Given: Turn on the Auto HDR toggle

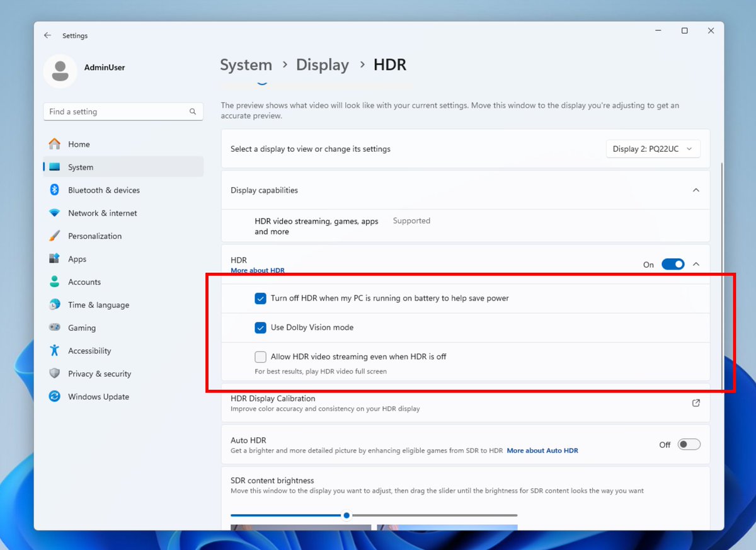Looking at the screenshot, I should (x=689, y=444).
